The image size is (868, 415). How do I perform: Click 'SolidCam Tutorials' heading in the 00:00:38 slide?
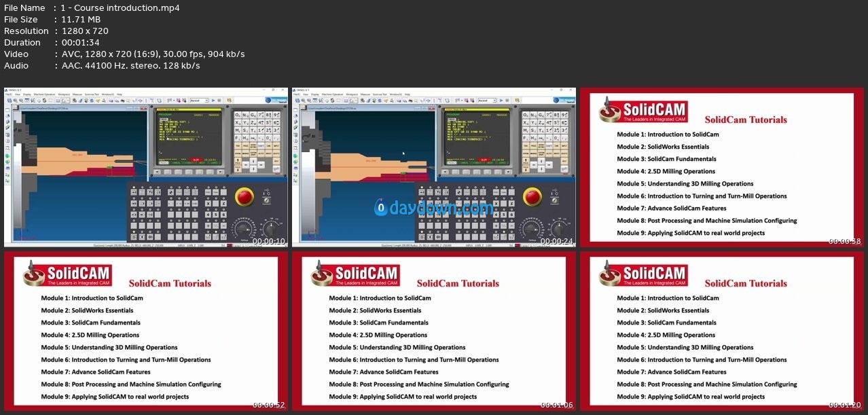click(746, 120)
